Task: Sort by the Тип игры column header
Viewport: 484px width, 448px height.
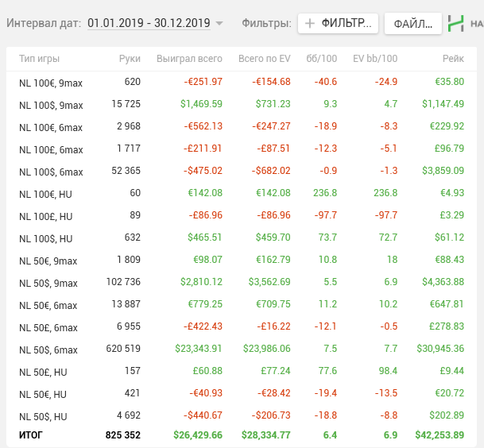Action: tap(39, 59)
